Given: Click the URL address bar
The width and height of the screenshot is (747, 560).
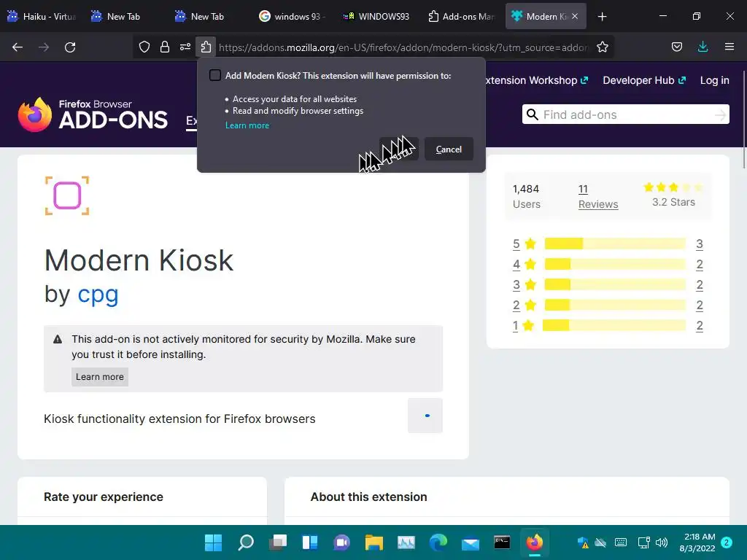Looking at the screenshot, I should click(403, 47).
